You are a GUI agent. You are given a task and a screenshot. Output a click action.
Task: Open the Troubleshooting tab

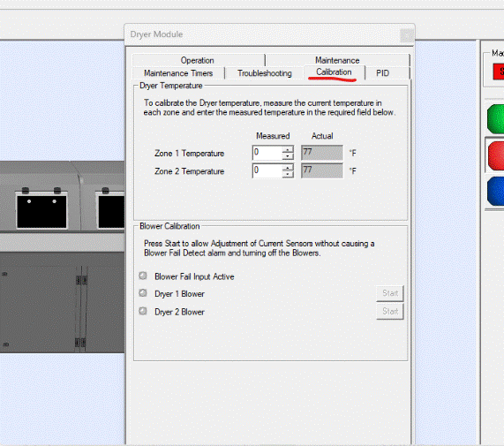(x=264, y=73)
